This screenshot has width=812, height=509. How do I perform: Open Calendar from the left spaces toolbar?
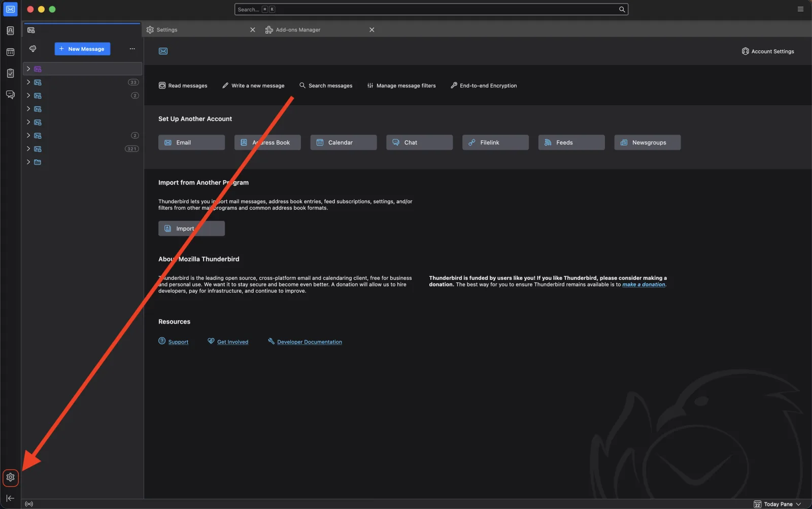pos(10,52)
